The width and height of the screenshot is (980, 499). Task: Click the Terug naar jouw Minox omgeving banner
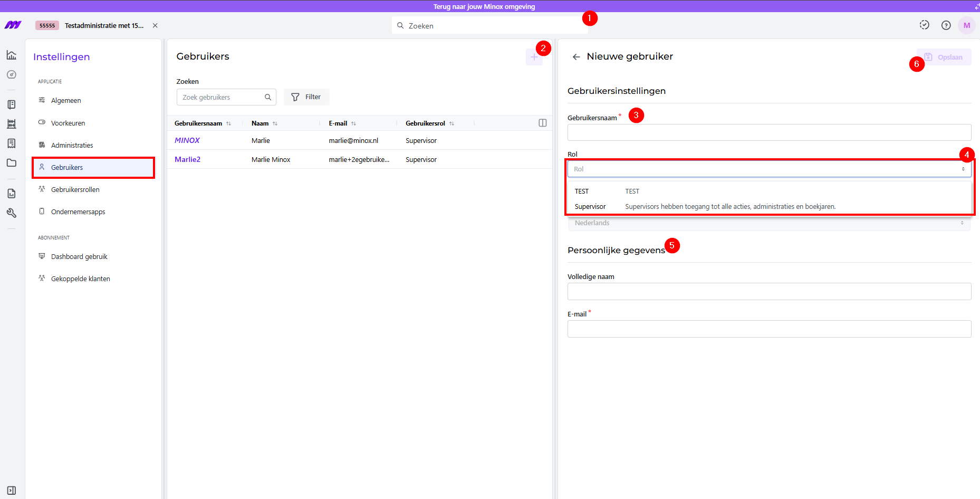pos(484,6)
